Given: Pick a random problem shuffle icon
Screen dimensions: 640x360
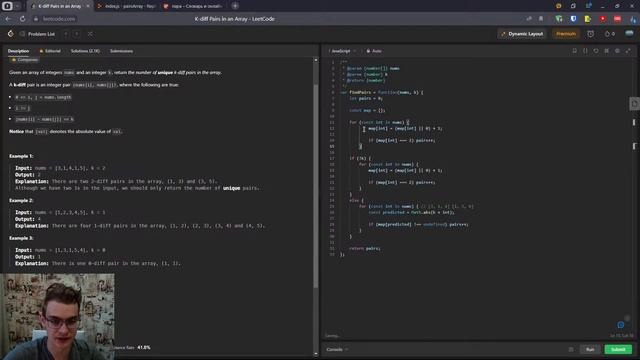Looking at the screenshot, I should click(x=90, y=34).
